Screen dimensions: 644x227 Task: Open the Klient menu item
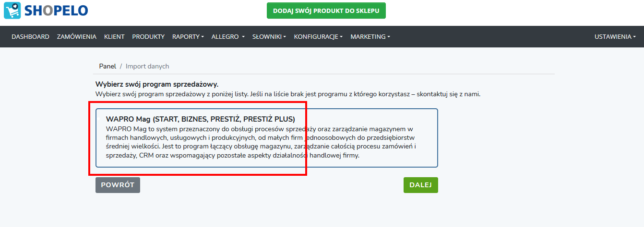click(114, 37)
